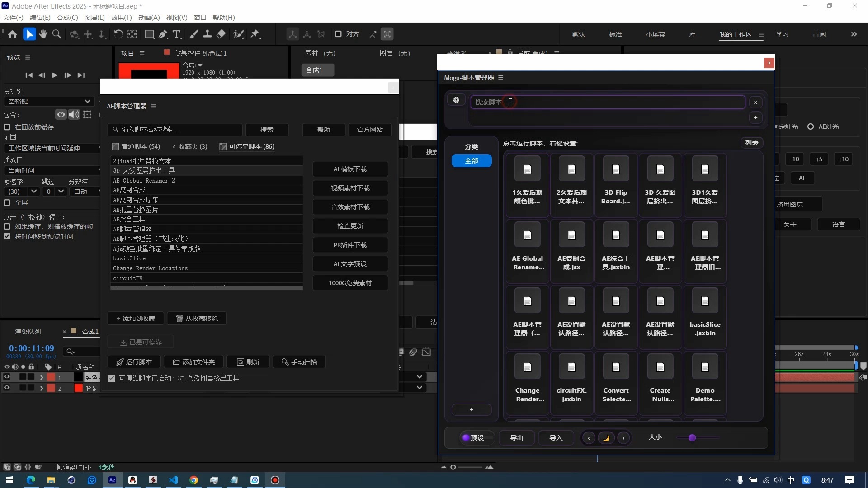Select the Puppet Pin tool
The width and height of the screenshot is (868, 488).
pyautogui.click(x=255, y=34)
